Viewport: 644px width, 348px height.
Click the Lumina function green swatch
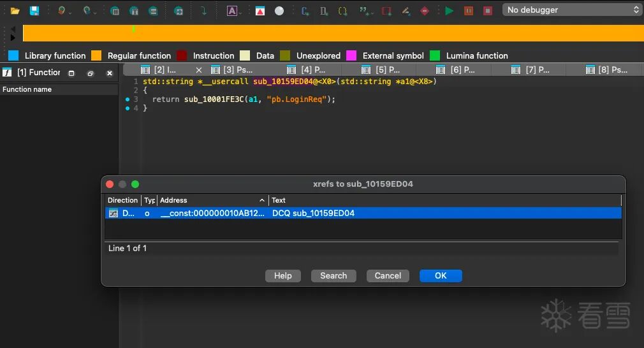point(434,55)
